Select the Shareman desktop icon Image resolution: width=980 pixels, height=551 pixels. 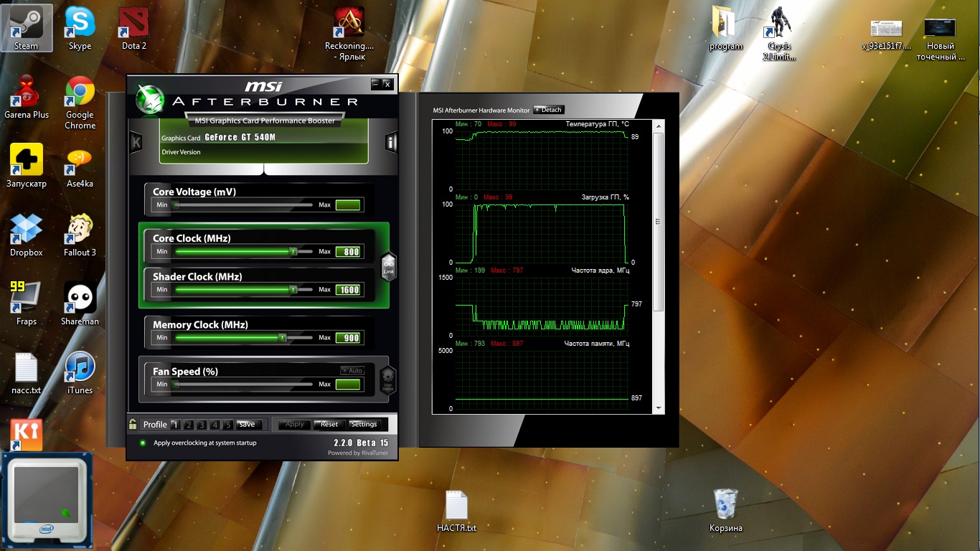click(80, 303)
